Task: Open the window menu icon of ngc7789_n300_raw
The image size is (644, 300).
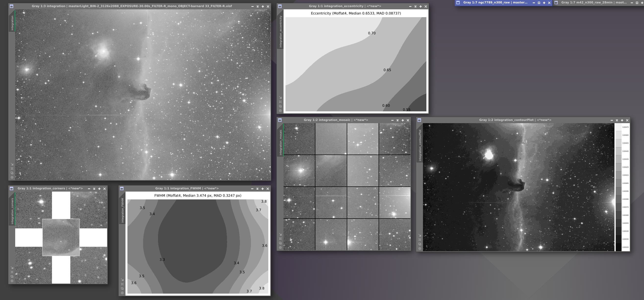Action: (458, 2)
